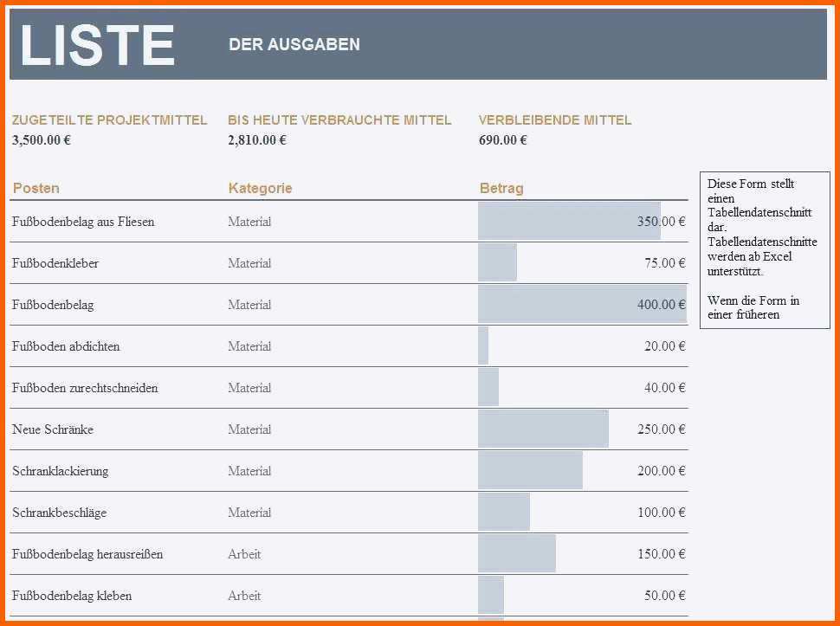Select the 3,500.00 € allocated funds value

point(42,140)
